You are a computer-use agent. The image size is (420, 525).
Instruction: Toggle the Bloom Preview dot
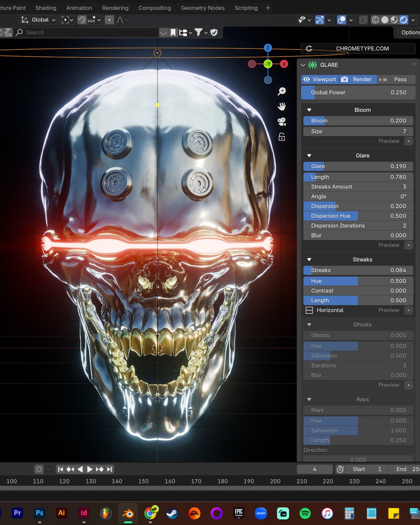[x=409, y=141]
